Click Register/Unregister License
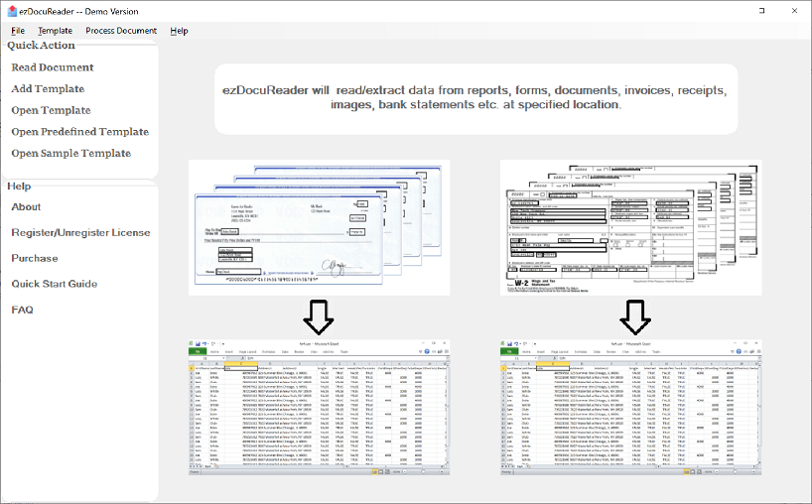This screenshot has width=812, height=504. [80, 233]
